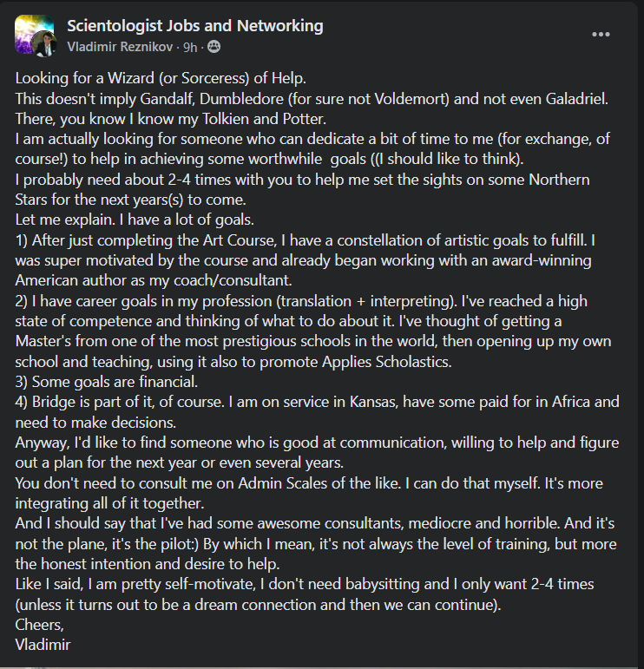The height and width of the screenshot is (669, 644).
Task: Click the 'Cheers,' closing line
Action: click(40, 624)
